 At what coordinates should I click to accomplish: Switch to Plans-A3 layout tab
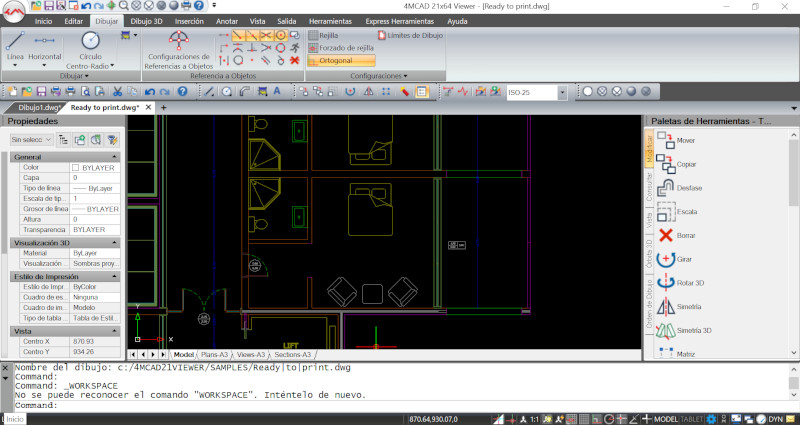coord(214,354)
